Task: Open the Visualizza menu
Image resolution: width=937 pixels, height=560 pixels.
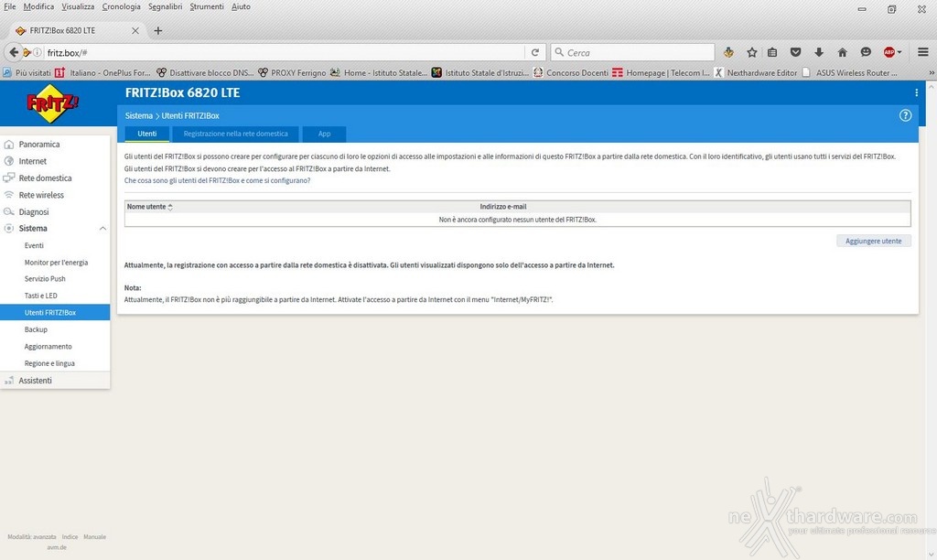Action: (x=78, y=6)
